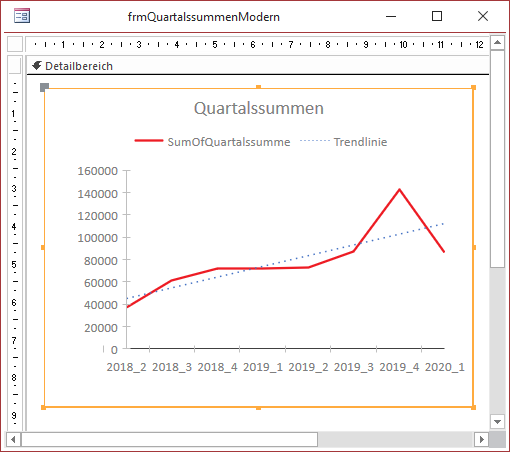This screenshot has width=510, height=452.
Task: Click the 120000 axis label
Action: (x=98, y=216)
